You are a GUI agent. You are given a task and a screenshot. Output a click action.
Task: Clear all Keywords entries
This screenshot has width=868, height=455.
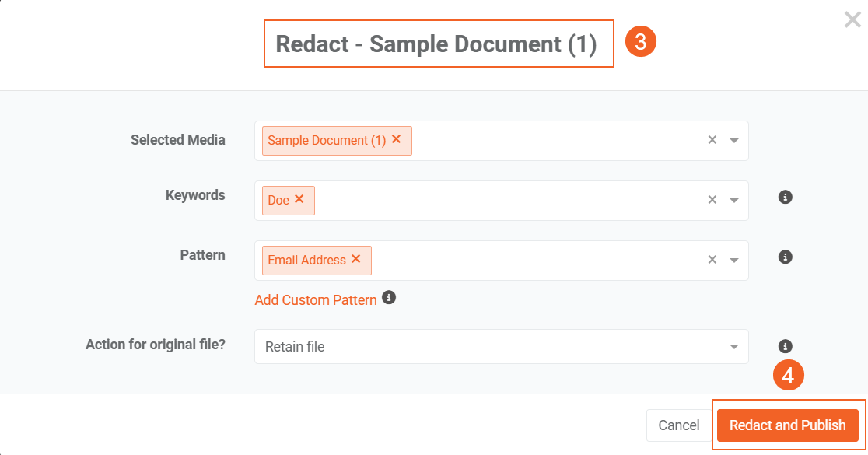712,201
